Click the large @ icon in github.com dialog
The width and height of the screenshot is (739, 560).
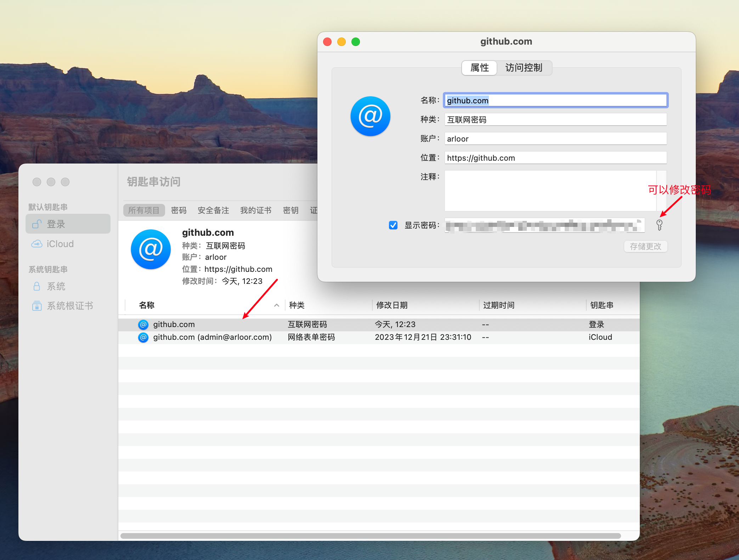[370, 116]
